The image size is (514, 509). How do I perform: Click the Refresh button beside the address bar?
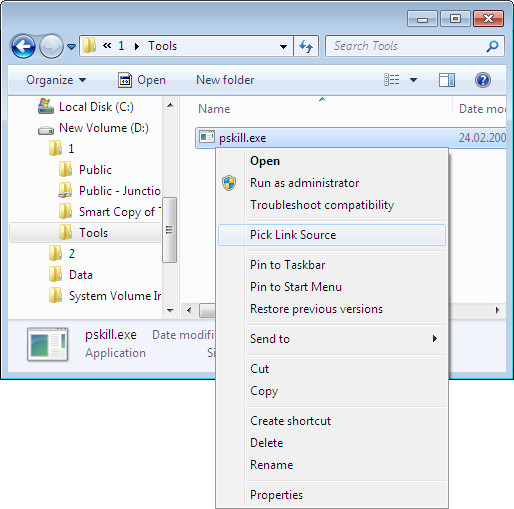pyautogui.click(x=306, y=46)
